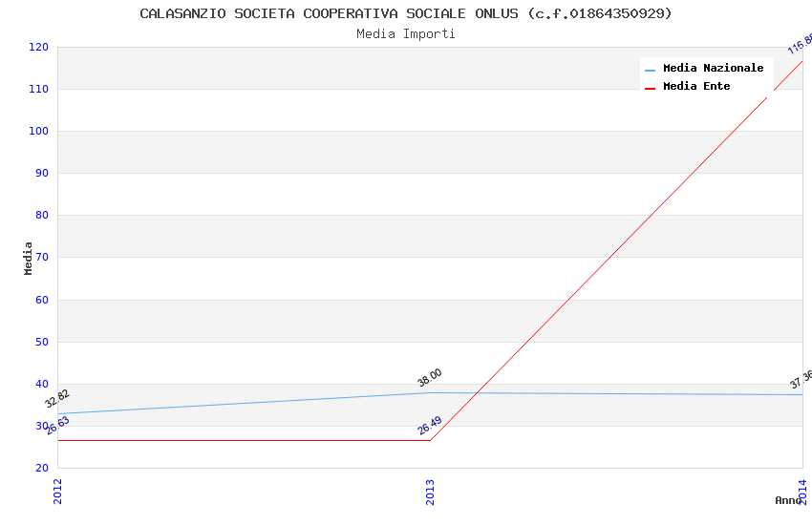The width and height of the screenshot is (812, 525).
Task: Click the Anno axis title
Action: (788, 500)
